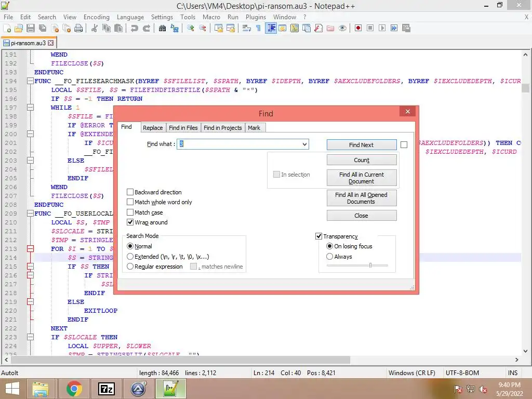The width and height of the screenshot is (532, 399).
Task: Switch to Find in Files tab
Action: tap(183, 128)
